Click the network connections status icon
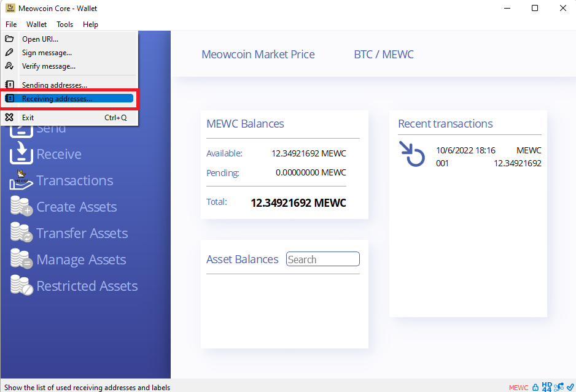 point(559,387)
